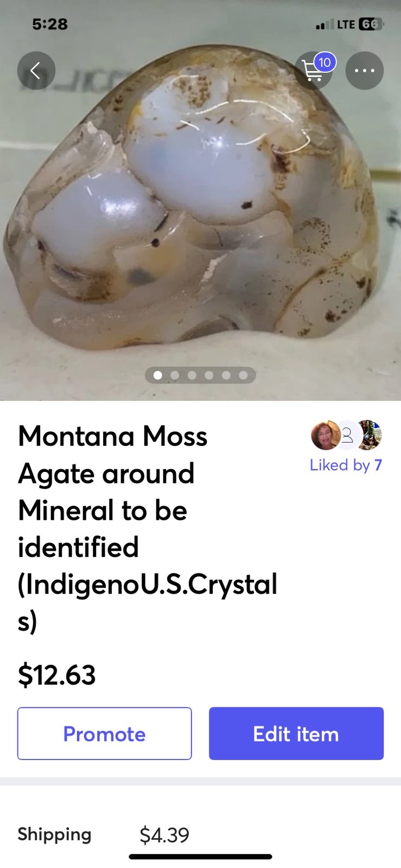
Task: Tap the Shipping $4.39 row
Action: click(x=200, y=834)
